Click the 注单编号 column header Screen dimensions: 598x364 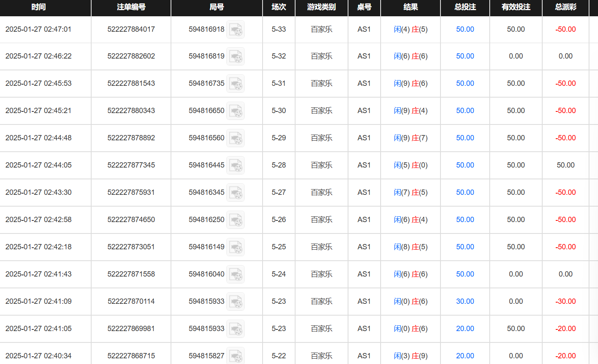point(131,7)
